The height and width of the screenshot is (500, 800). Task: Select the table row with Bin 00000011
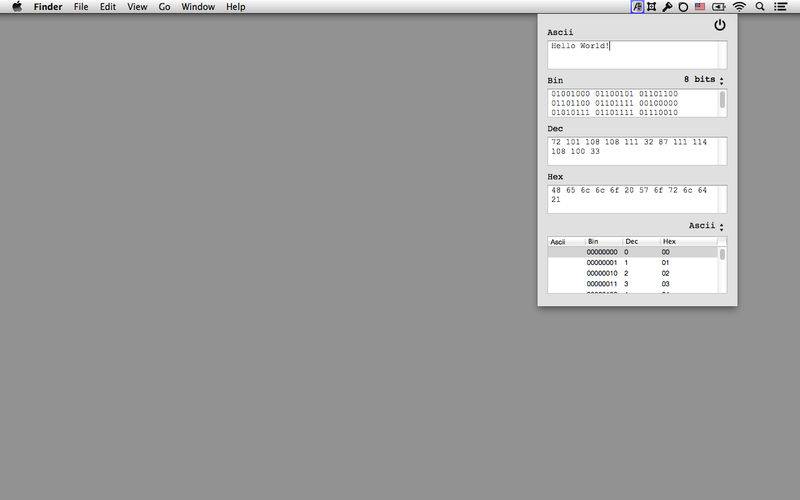point(633,284)
